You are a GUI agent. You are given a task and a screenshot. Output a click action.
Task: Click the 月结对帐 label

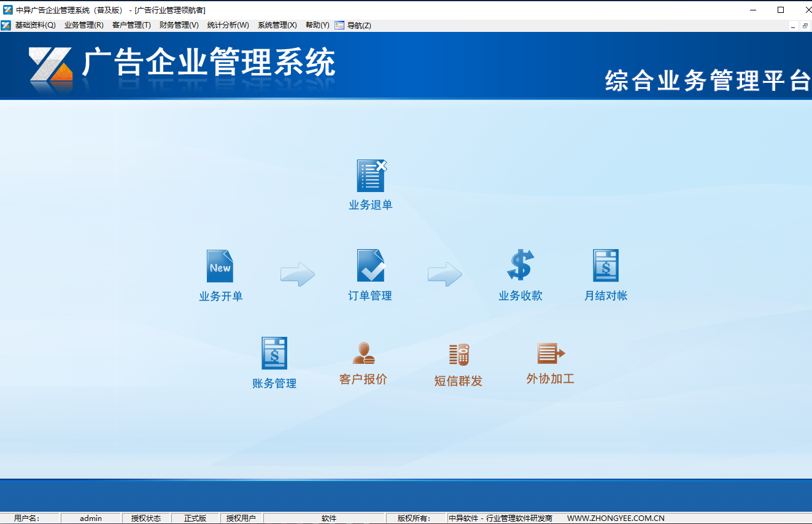pos(606,296)
